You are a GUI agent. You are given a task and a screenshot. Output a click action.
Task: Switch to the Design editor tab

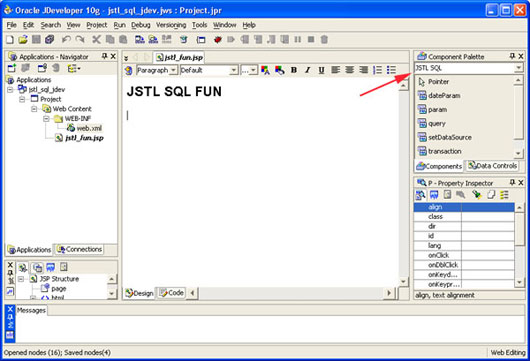pos(139,293)
